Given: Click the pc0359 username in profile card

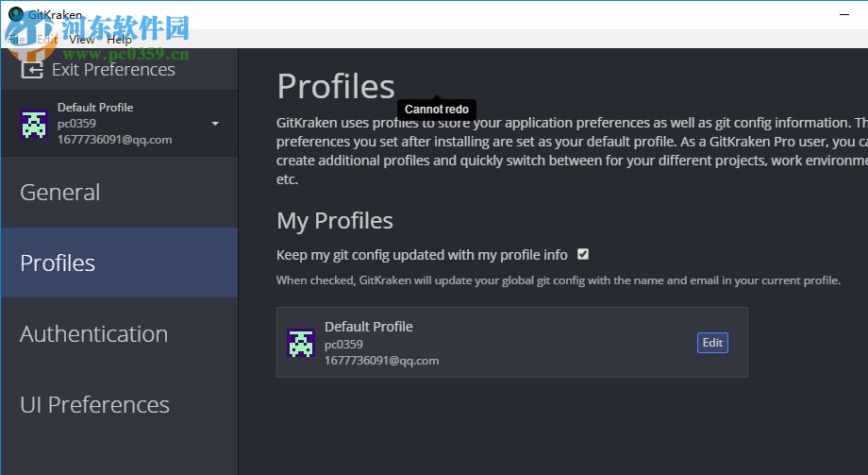Looking at the screenshot, I should point(343,344).
